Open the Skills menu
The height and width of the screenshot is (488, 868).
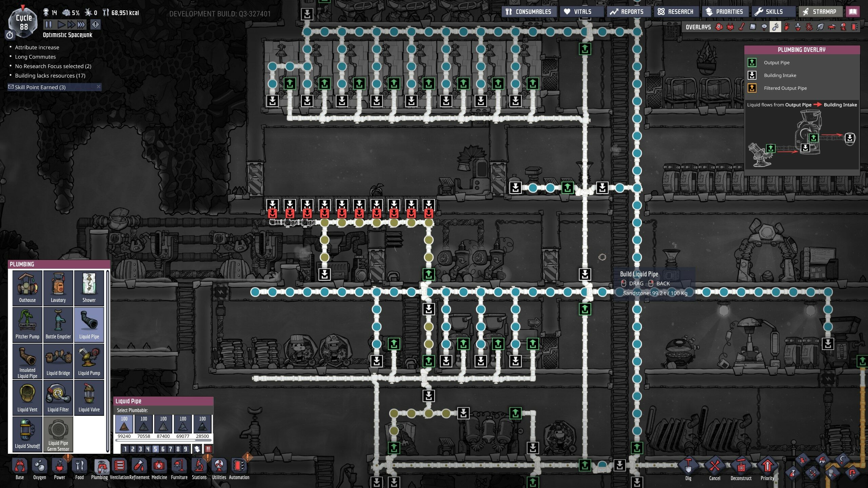[x=773, y=12]
